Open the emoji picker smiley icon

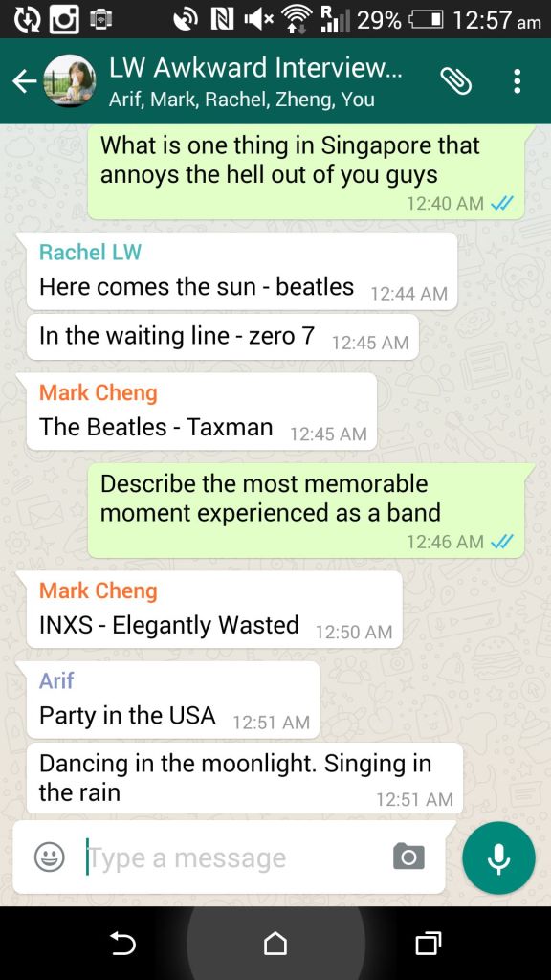point(50,857)
